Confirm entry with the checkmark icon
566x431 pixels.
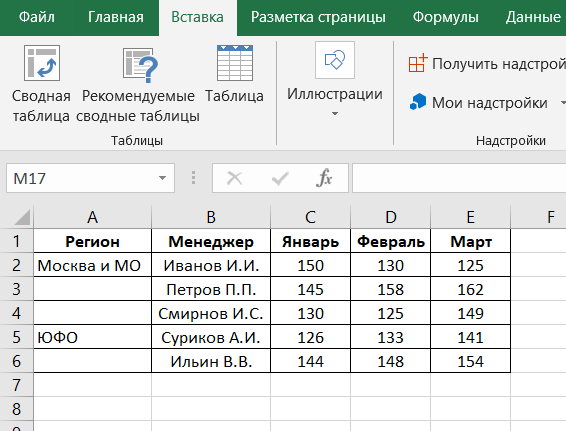280,178
